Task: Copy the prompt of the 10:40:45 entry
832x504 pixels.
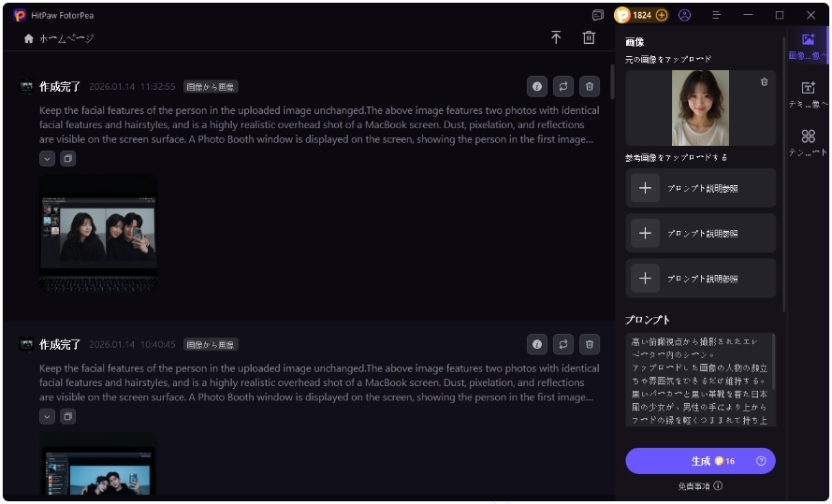Action: (68, 416)
